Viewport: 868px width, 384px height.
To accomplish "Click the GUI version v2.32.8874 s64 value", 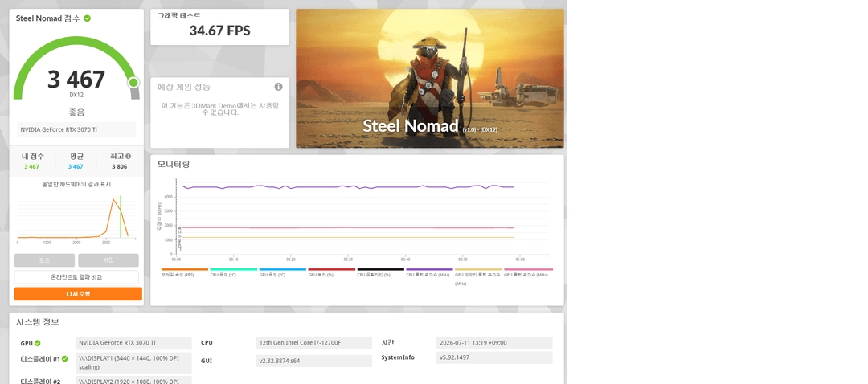I will [314, 361].
